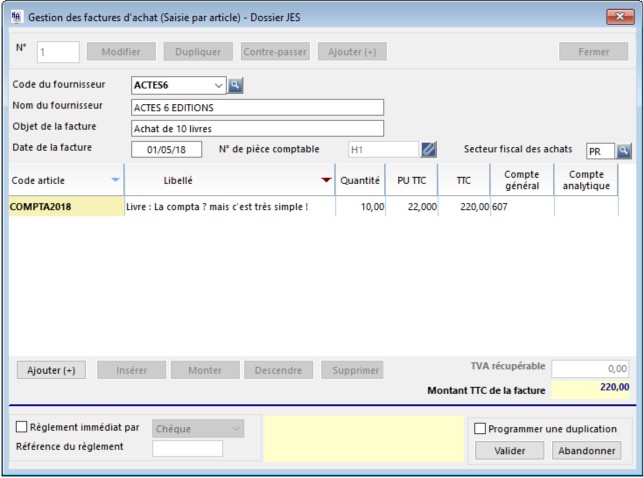Click the Référence du règlement field
Screen dimensions: 643x478
pyautogui.click(x=187, y=448)
